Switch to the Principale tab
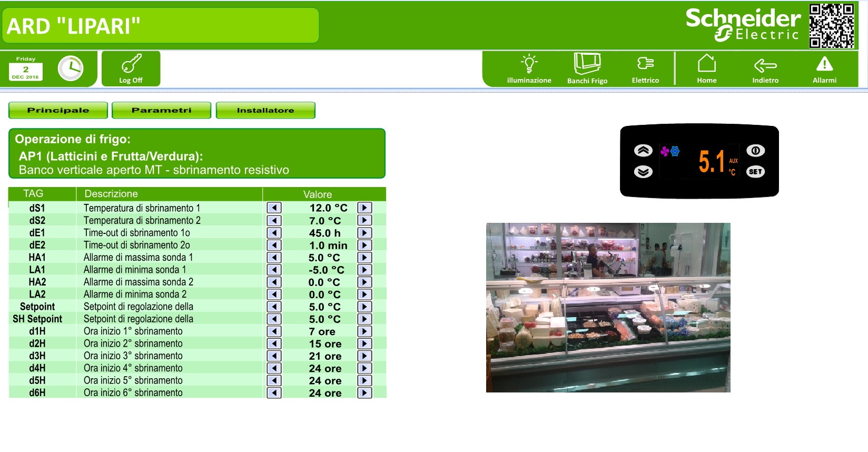Screen dimensions: 868x452 [x=58, y=110]
